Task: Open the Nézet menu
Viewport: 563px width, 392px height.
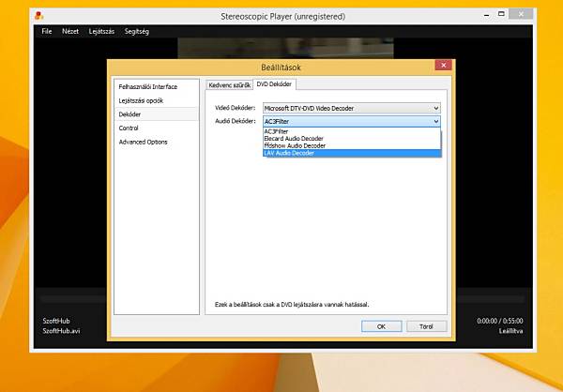Action: click(70, 31)
